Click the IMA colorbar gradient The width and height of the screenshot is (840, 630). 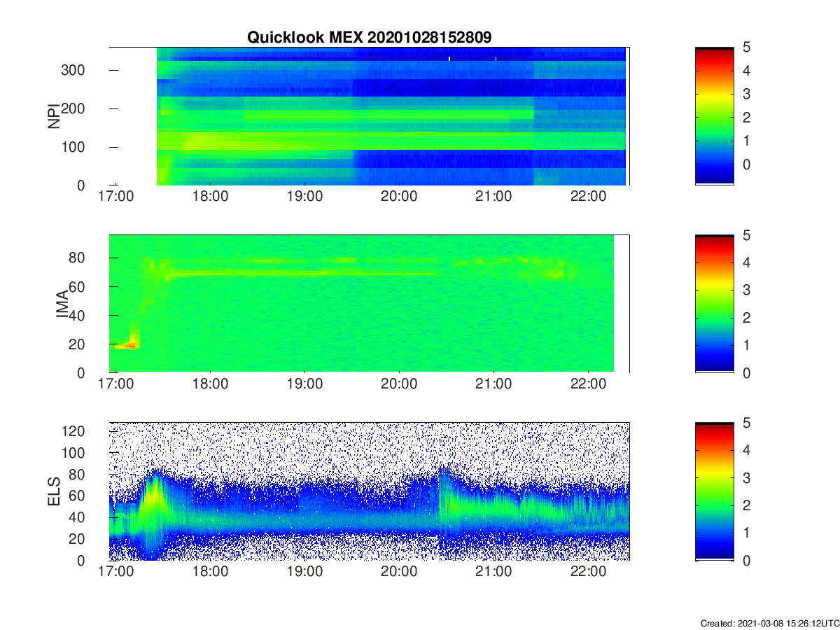tap(714, 303)
